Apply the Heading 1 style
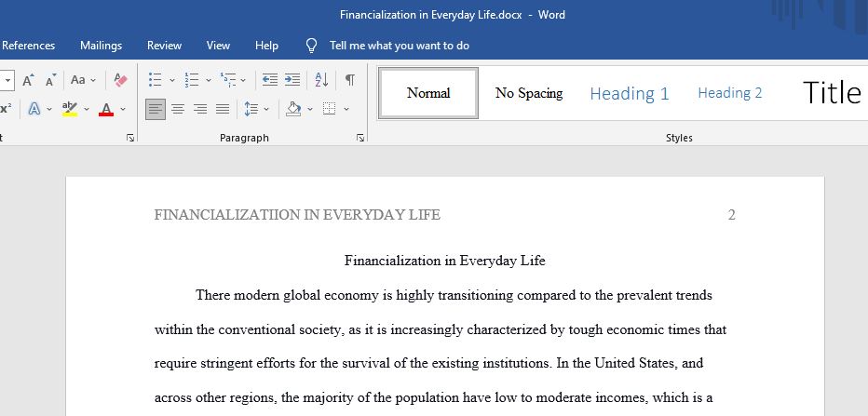The width and height of the screenshot is (868, 416). [x=630, y=93]
